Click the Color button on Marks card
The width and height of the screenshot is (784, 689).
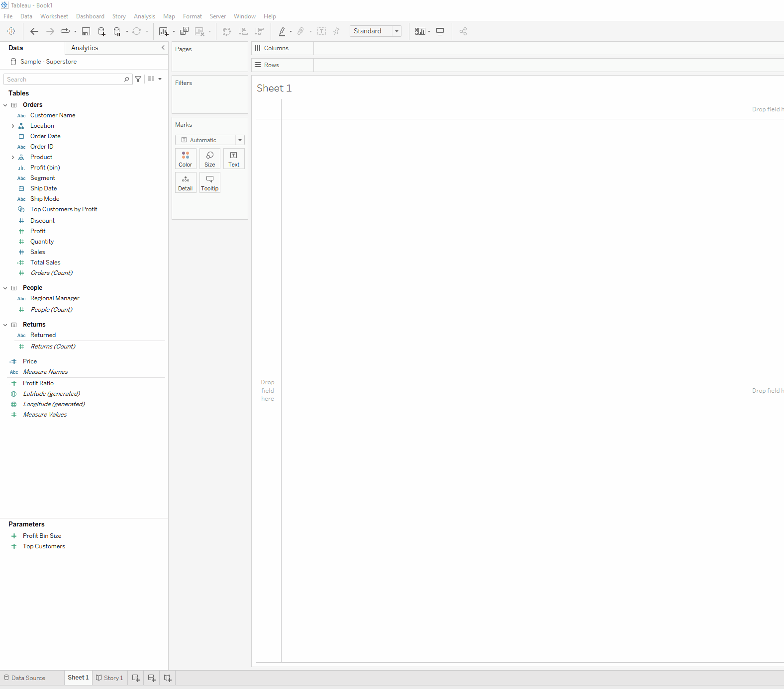point(186,159)
